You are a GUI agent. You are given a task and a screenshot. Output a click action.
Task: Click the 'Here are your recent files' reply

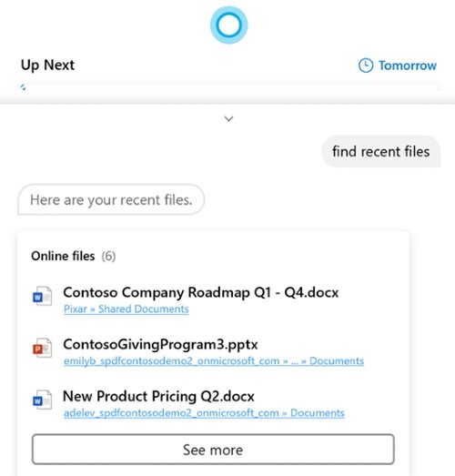click(111, 199)
